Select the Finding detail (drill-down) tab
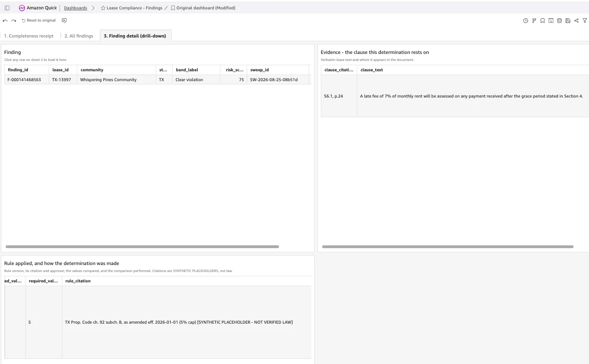The width and height of the screenshot is (589, 364). click(135, 36)
